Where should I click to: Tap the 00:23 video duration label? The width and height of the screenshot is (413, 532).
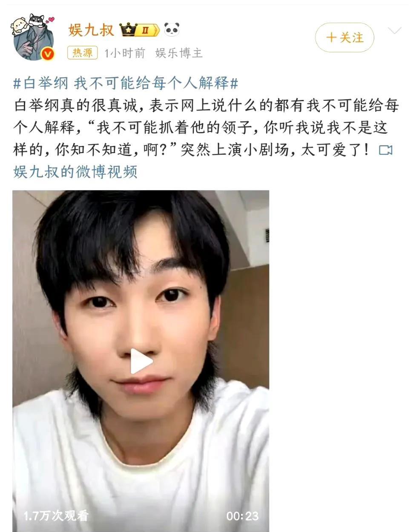242,516
